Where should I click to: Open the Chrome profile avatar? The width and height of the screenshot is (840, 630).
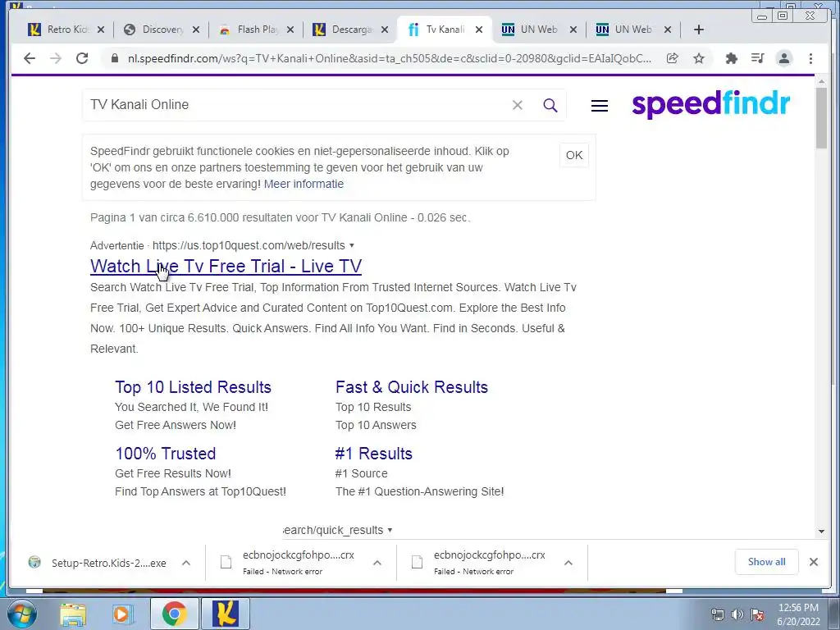pos(783,58)
